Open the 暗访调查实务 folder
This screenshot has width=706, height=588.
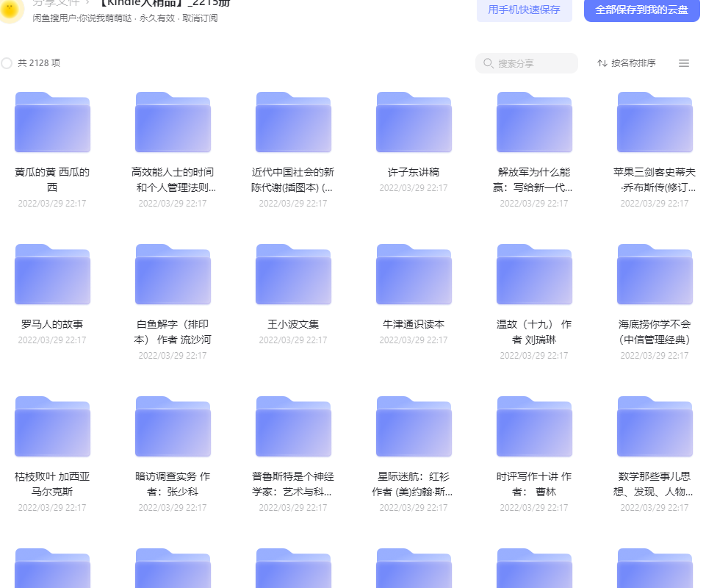pos(173,427)
